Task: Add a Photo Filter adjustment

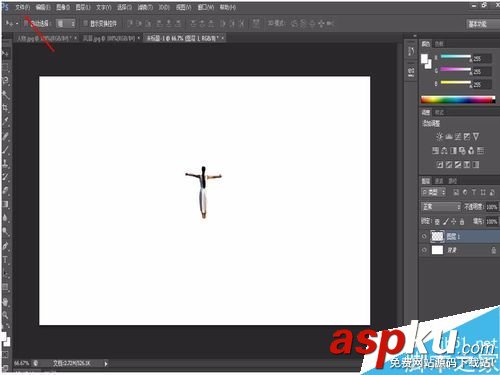Action: tap(462, 151)
